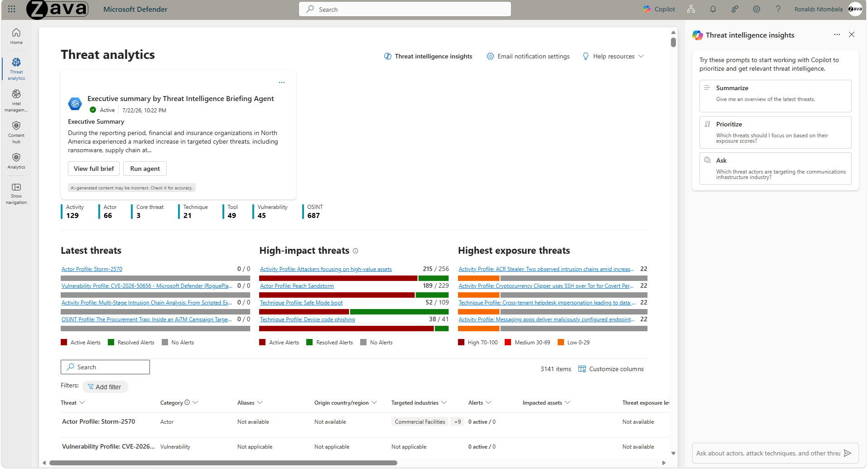Open more options in Threat intelligence insights panel
This screenshot has width=868, height=469.
click(837, 34)
